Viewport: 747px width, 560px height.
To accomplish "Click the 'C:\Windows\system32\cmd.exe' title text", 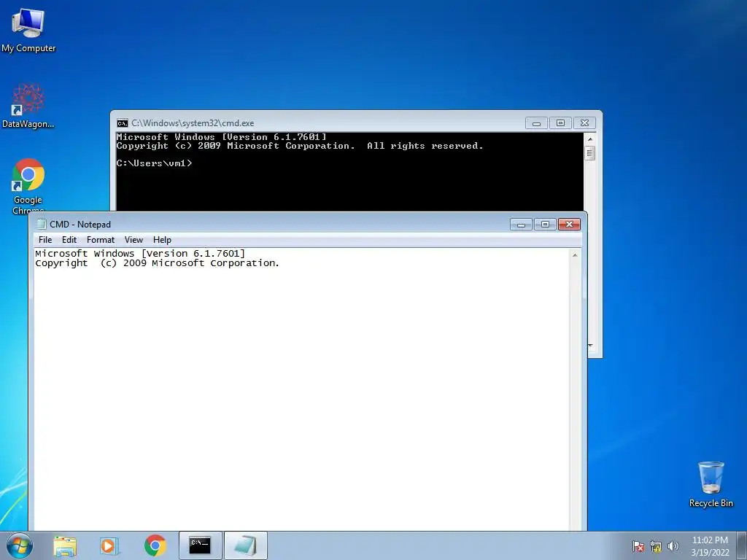I will (193, 123).
